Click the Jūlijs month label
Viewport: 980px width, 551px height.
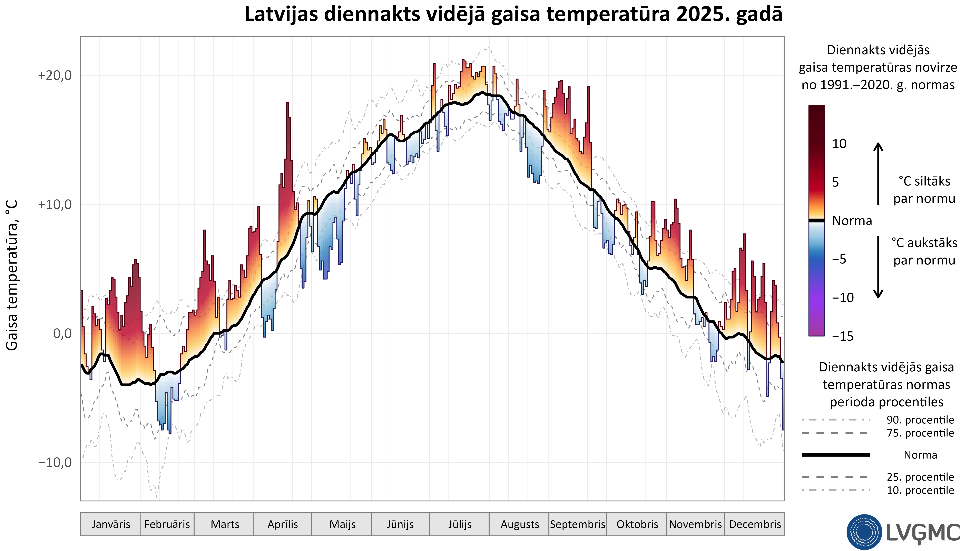(x=460, y=524)
